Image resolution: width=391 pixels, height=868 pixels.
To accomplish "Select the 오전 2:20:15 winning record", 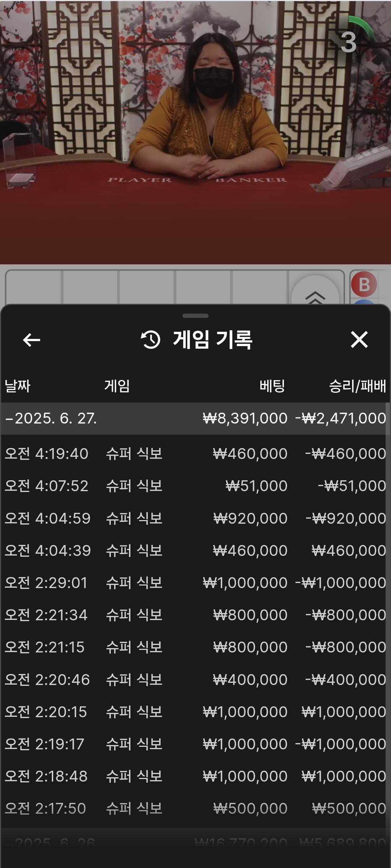I will (x=195, y=712).
